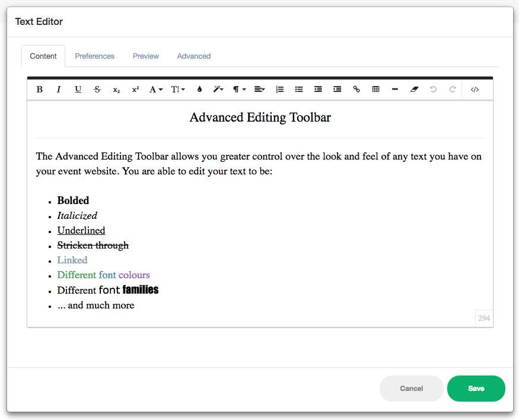Save the text editor changes

pos(476,388)
